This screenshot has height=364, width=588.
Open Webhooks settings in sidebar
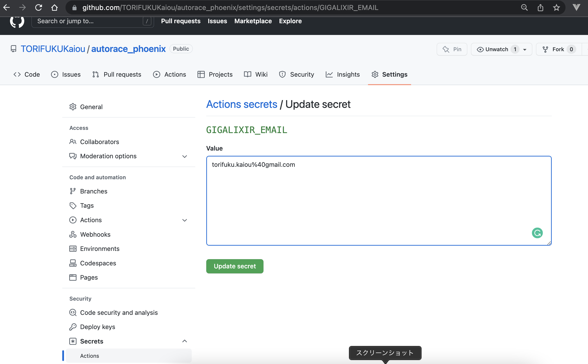(x=95, y=234)
